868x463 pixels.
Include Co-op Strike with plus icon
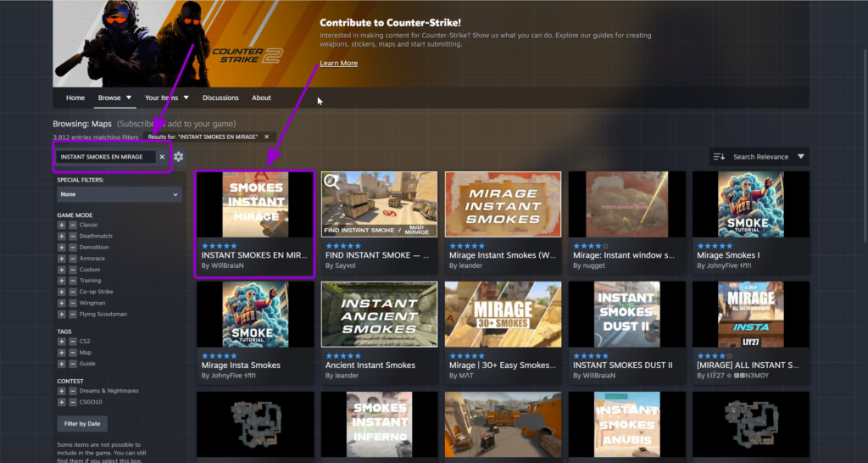[x=61, y=292]
